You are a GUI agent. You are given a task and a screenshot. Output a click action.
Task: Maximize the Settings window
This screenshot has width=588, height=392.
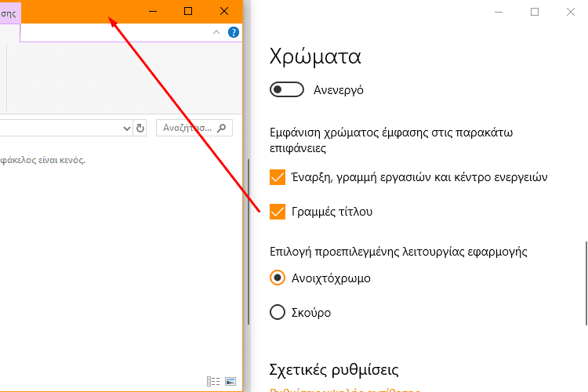click(535, 12)
